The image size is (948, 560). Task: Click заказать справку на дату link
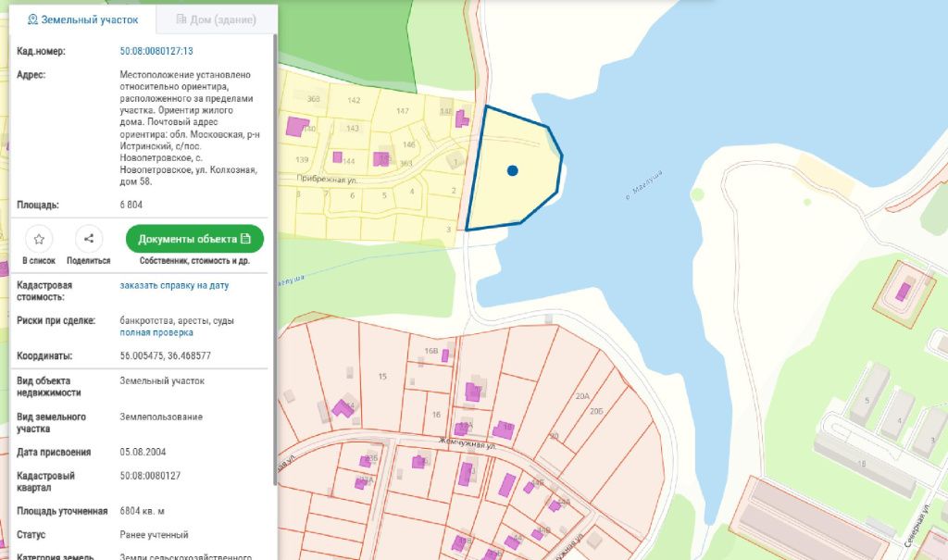[174, 285]
